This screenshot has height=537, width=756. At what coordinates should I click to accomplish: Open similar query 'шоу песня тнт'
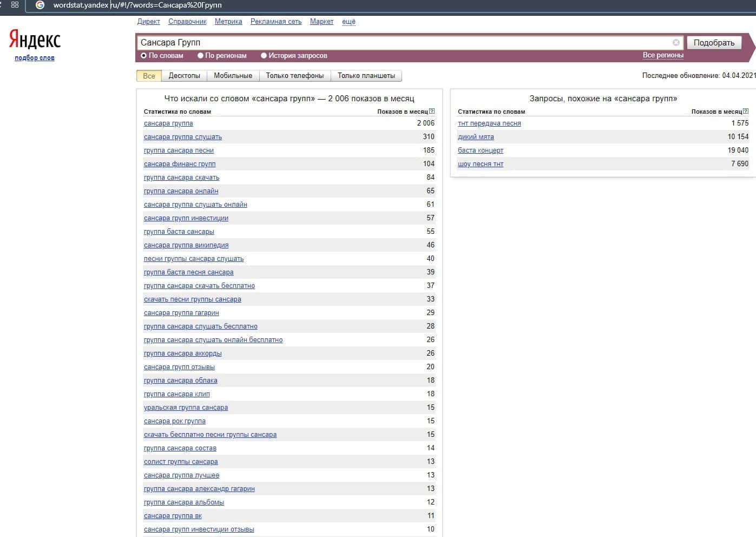[481, 164]
